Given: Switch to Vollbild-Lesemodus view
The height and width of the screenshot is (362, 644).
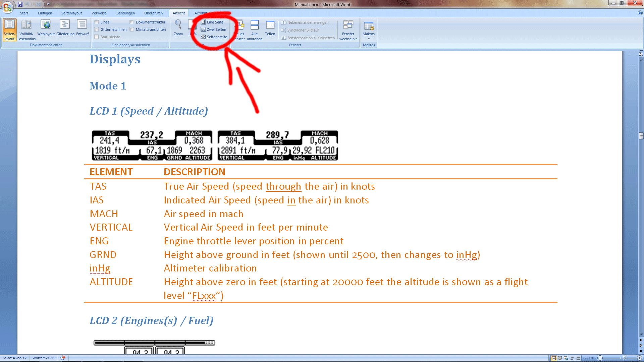Looking at the screenshot, I should (x=26, y=29).
